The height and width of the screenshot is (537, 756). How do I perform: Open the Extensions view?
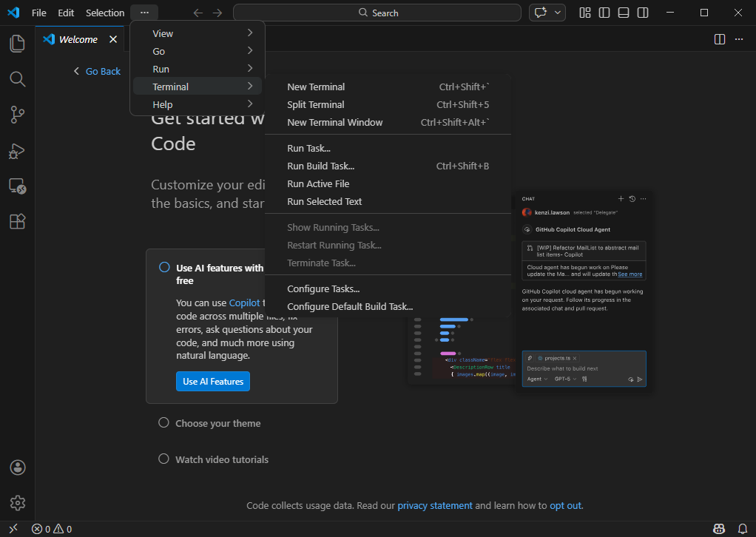point(17,222)
